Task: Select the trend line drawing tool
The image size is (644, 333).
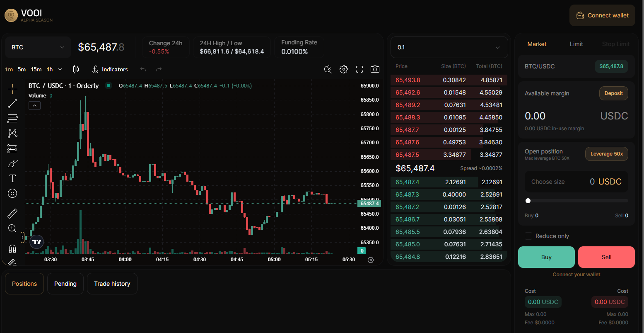Action: click(12, 104)
